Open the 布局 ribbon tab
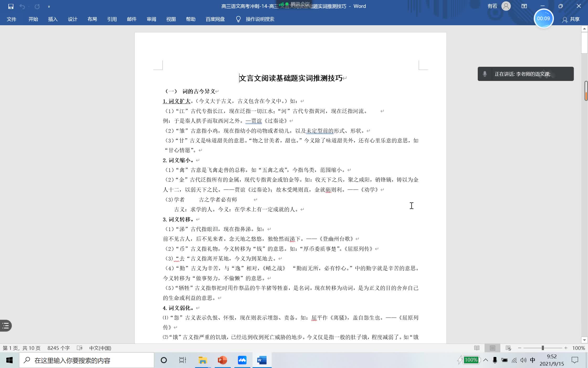 [x=92, y=19]
